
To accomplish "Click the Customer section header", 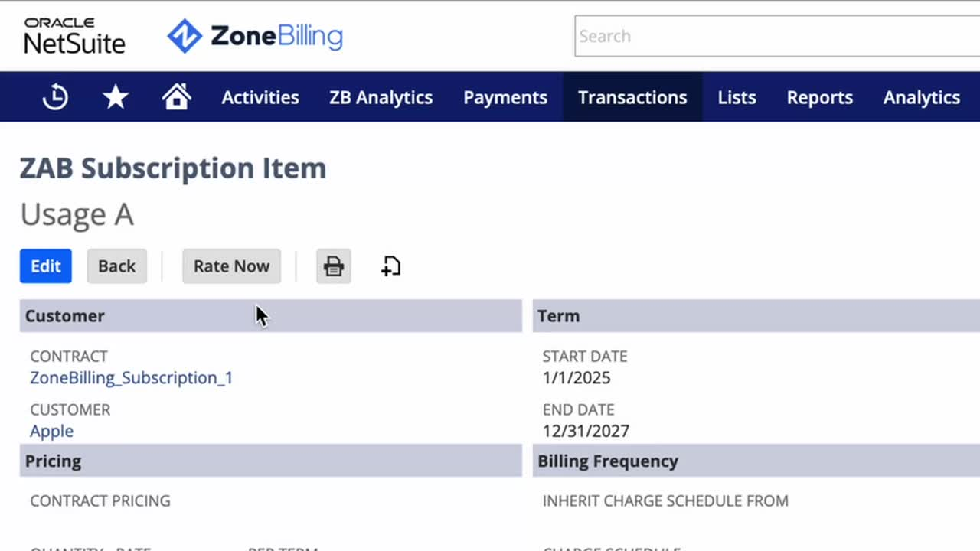I will (x=271, y=316).
